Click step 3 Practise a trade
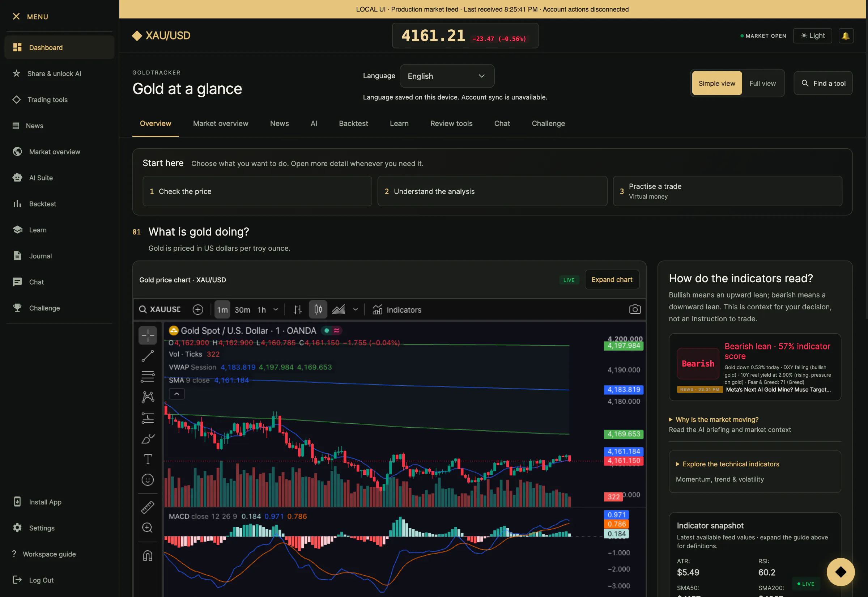 (x=727, y=191)
